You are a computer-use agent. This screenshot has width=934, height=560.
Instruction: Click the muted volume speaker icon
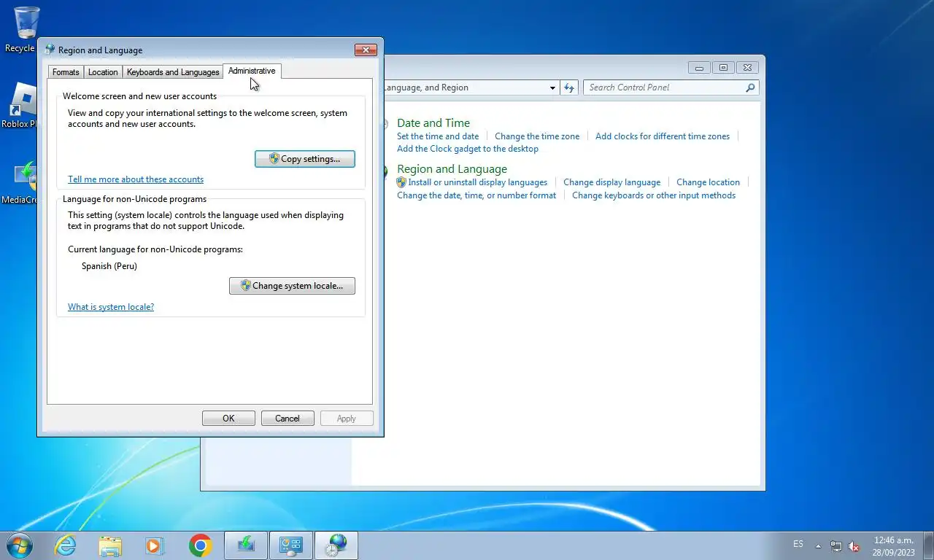pyautogui.click(x=854, y=546)
